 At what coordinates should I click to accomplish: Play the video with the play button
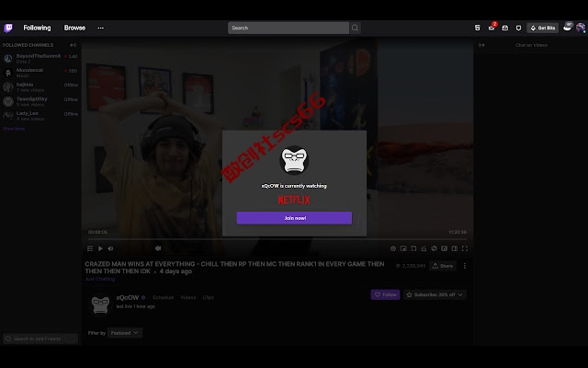tap(100, 248)
